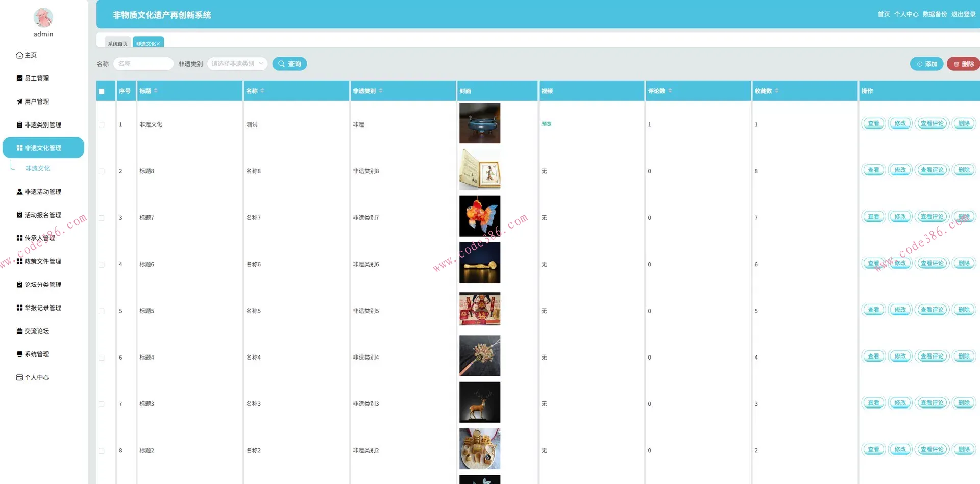
Task: Open cover thumbnail for 标题6 row
Action: pyautogui.click(x=480, y=263)
